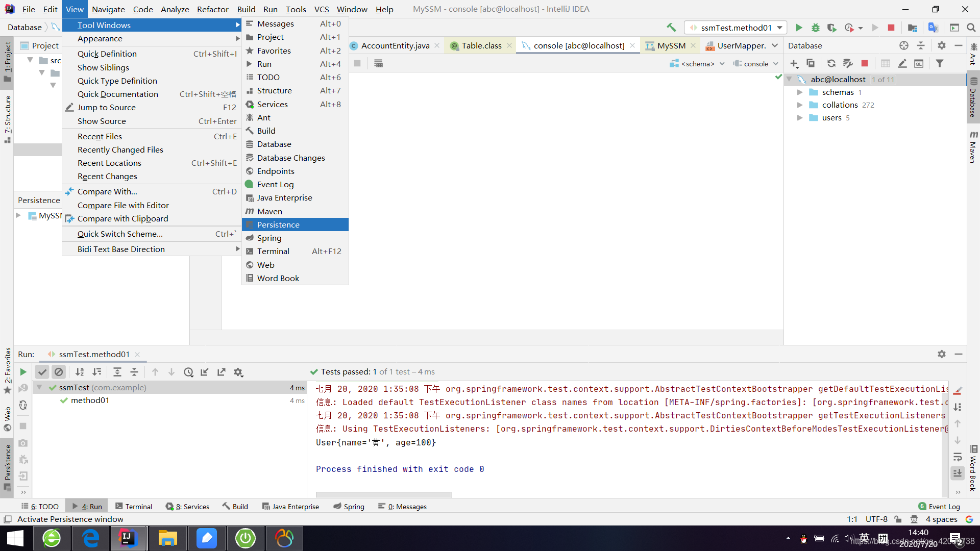The height and width of the screenshot is (551, 980).
Task: Click the target icon in the Database panel header
Action: (904, 45)
